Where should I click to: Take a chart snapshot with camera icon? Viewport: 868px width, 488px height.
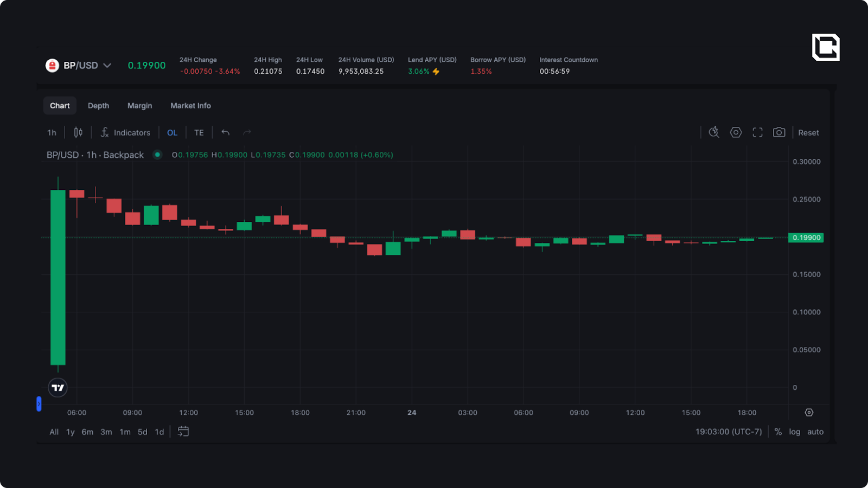pos(779,132)
